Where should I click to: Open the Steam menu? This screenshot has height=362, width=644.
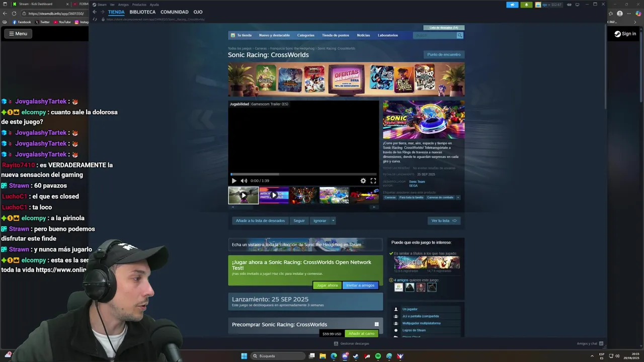(x=100, y=5)
